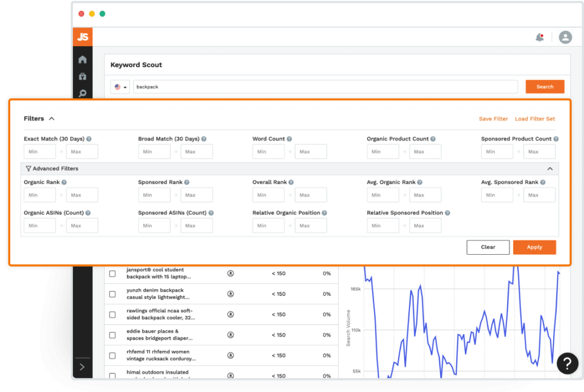
Task: Click the Relative Organic Position help icon
Action: point(325,213)
